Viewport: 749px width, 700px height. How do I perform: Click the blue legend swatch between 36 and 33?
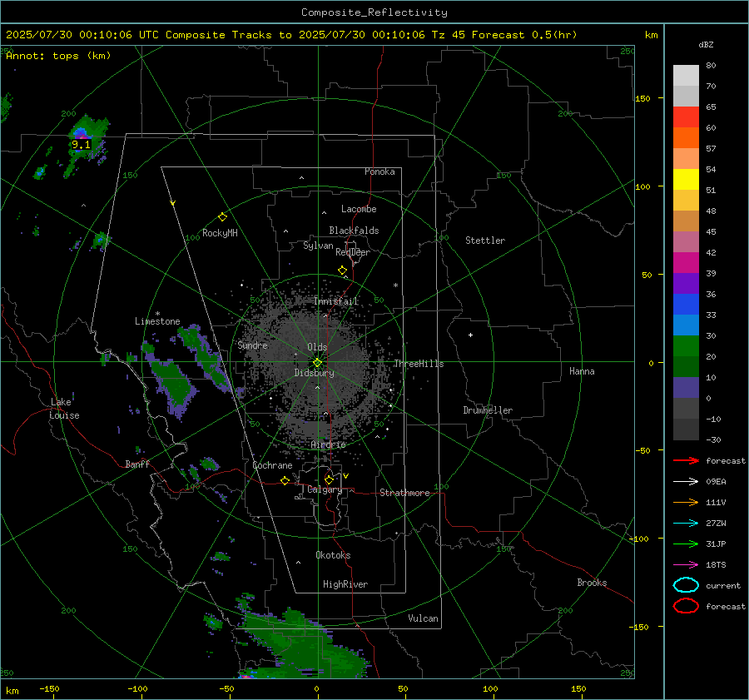click(686, 304)
